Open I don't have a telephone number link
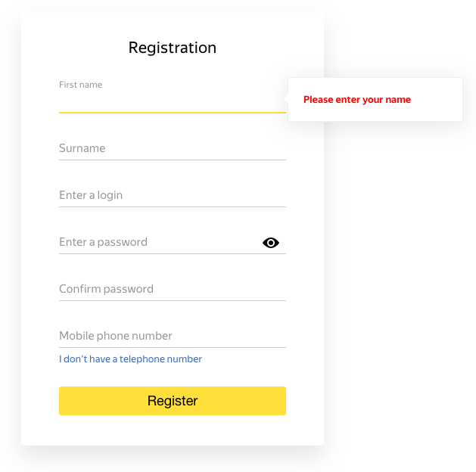The width and height of the screenshot is (476, 472). pos(130,359)
